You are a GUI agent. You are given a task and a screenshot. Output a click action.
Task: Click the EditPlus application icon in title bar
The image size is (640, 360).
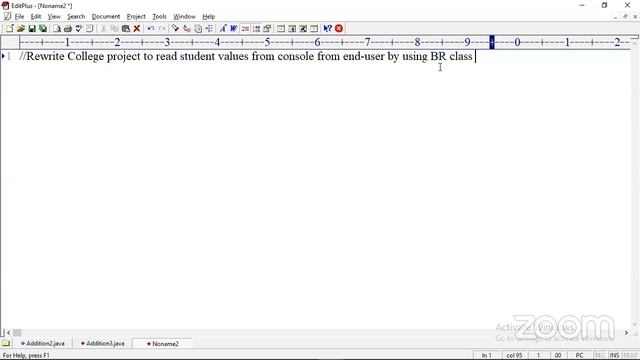5,6
